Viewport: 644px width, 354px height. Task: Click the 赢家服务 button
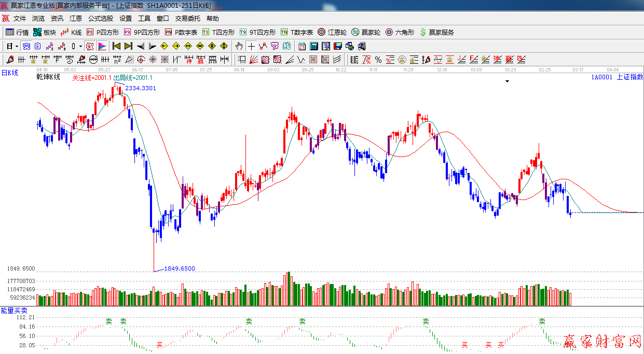436,32
